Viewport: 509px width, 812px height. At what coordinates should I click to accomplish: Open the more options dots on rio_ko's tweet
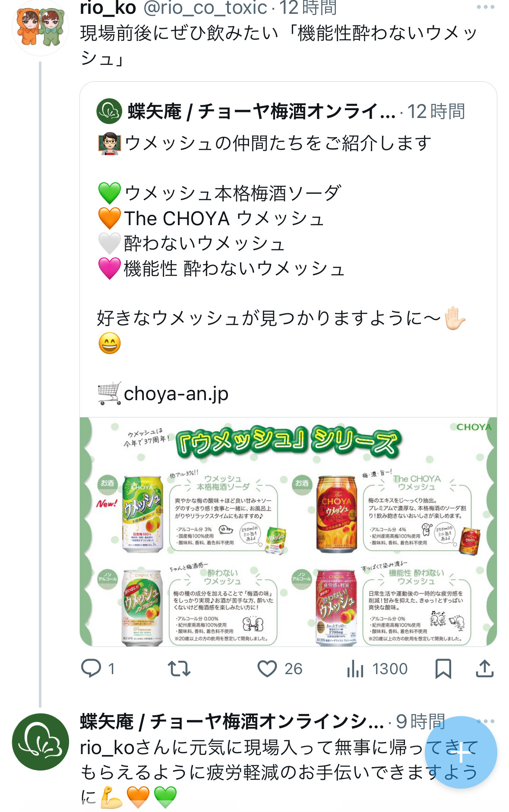coord(485,7)
